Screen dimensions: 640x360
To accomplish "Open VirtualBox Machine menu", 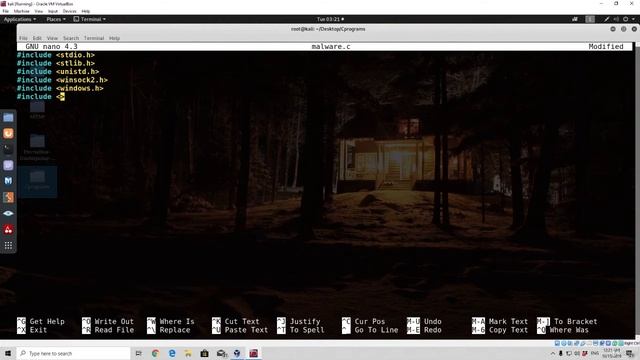I will pyautogui.click(x=22, y=11).
